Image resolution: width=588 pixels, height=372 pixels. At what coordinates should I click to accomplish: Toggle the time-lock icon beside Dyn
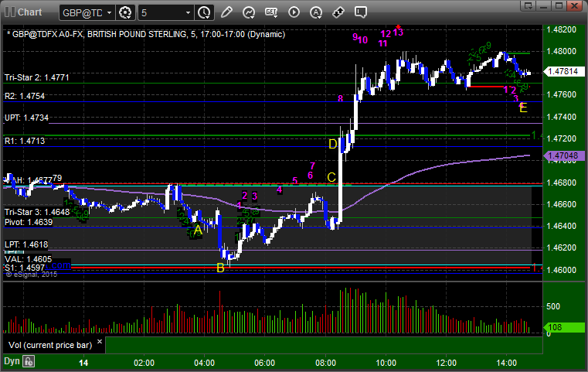click(x=29, y=361)
